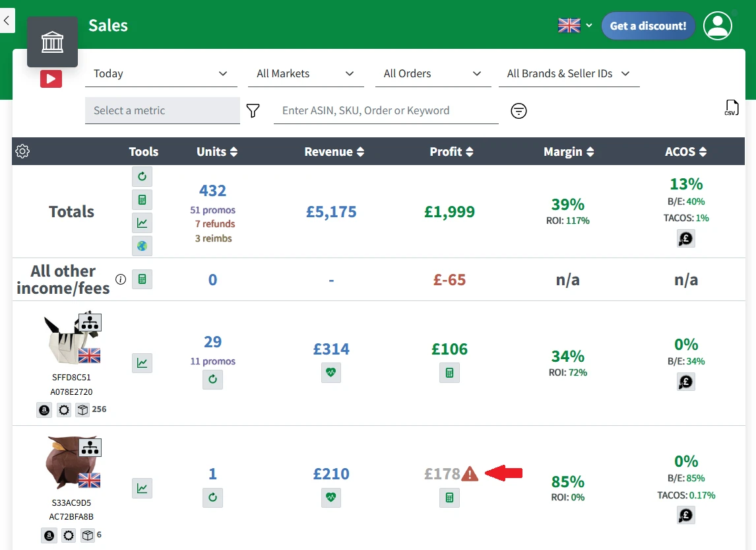Click heartbeat icon under £314 revenue

[331, 372]
